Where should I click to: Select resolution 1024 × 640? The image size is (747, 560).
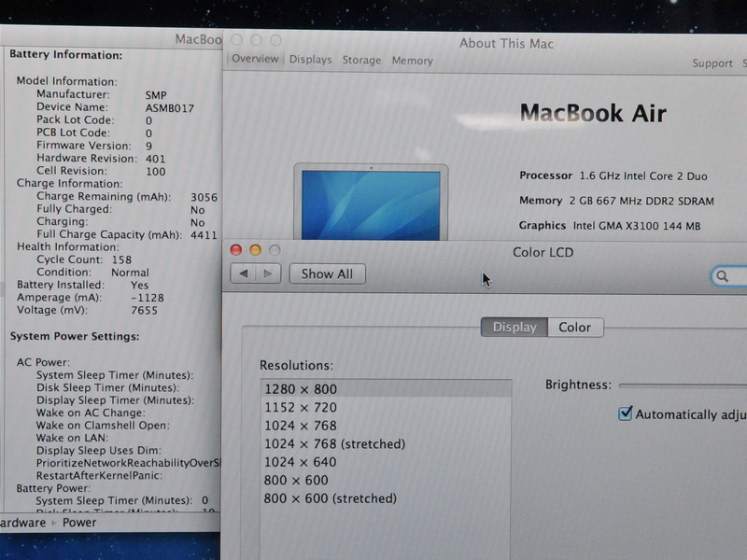387,462
